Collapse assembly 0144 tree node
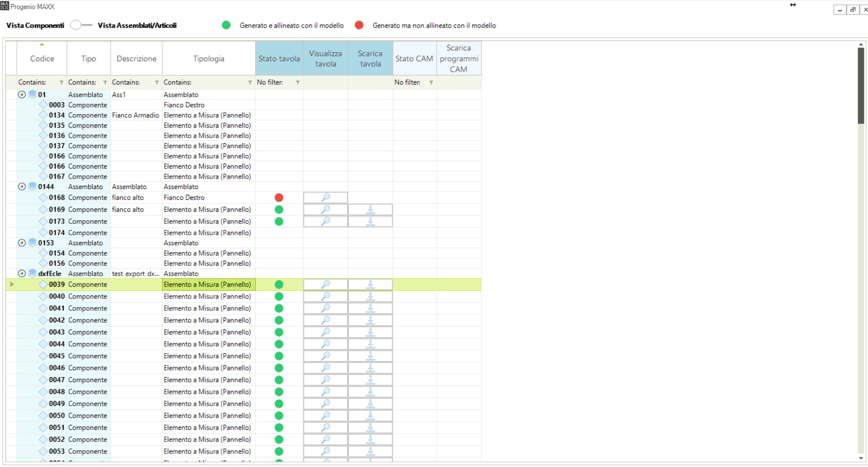The height and width of the screenshot is (467, 868). coord(21,187)
